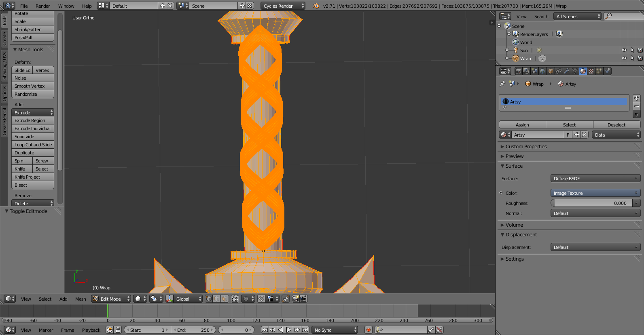This screenshot has height=335, width=644.
Task: Expand the Custom Properties panel
Action: (x=526, y=146)
